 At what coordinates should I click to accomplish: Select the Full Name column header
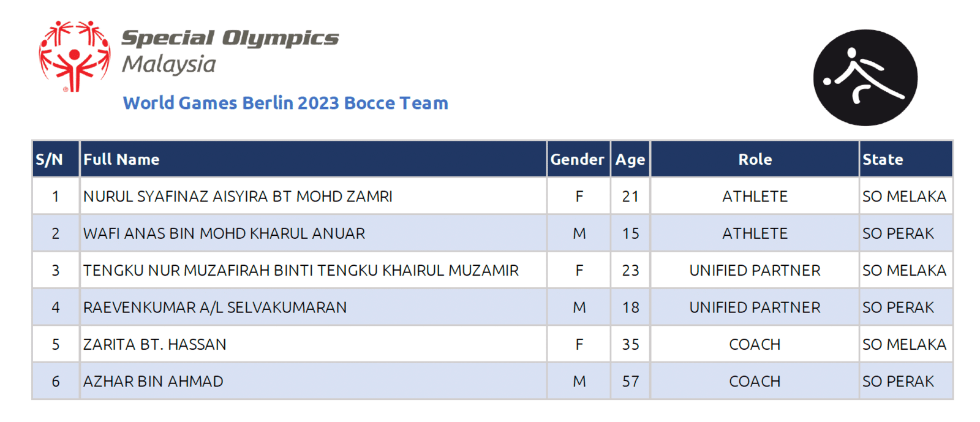pyautogui.click(x=313, y=159)
